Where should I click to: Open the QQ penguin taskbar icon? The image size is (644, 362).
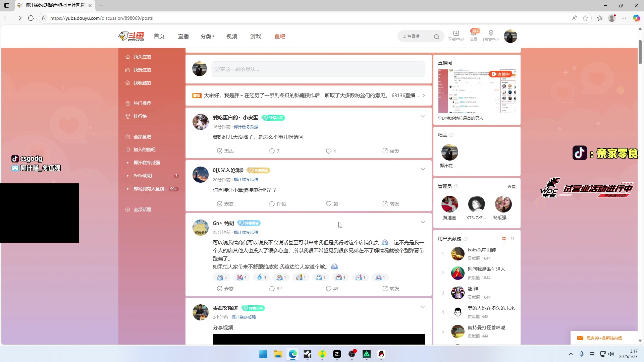click(381, 354)
